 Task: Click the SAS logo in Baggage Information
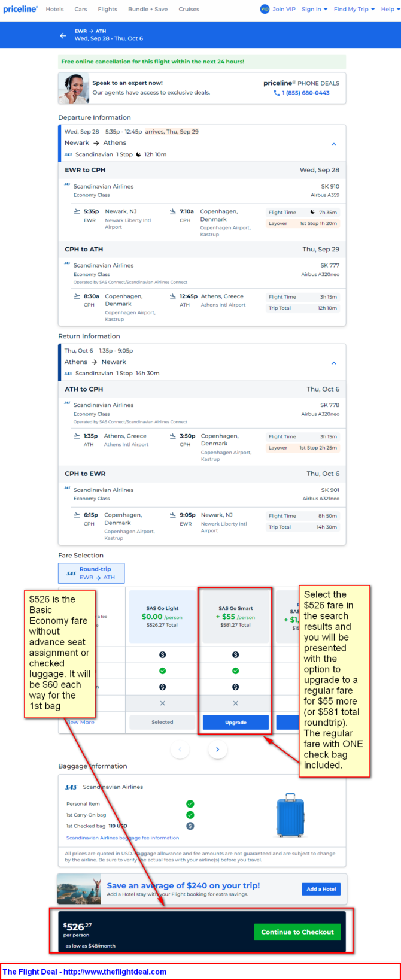(71, 787)
